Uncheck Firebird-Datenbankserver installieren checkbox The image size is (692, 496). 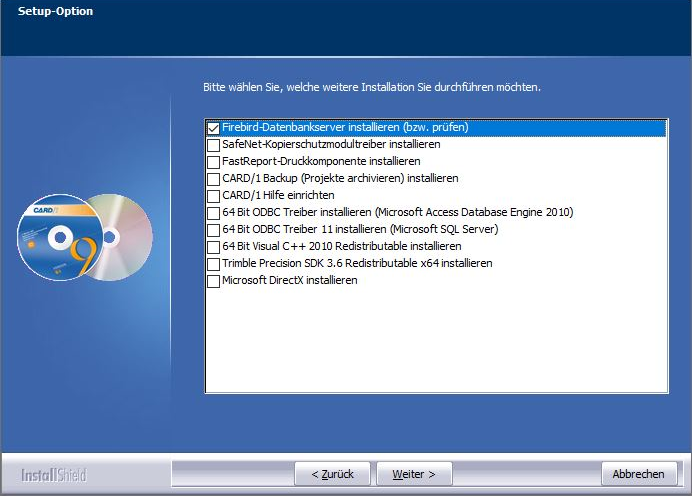pyautogui.click(x=214, y=128)
